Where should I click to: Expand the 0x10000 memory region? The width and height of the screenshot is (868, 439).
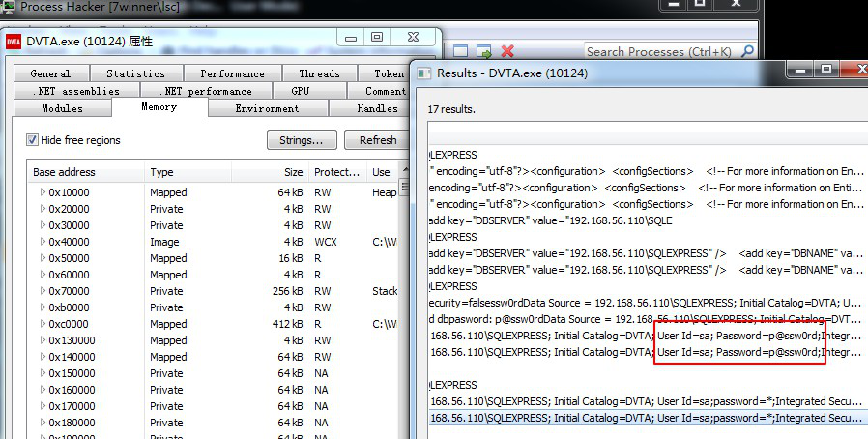point(43,192)
